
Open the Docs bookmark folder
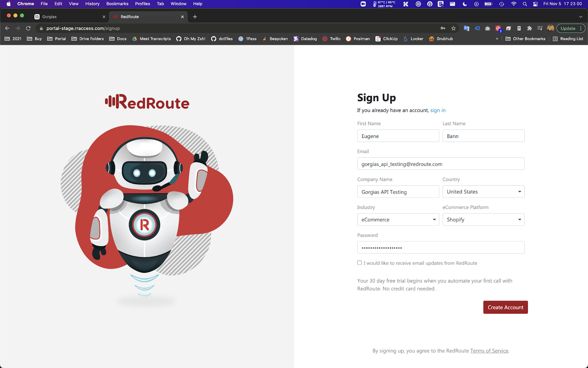[x=118, y=39]
